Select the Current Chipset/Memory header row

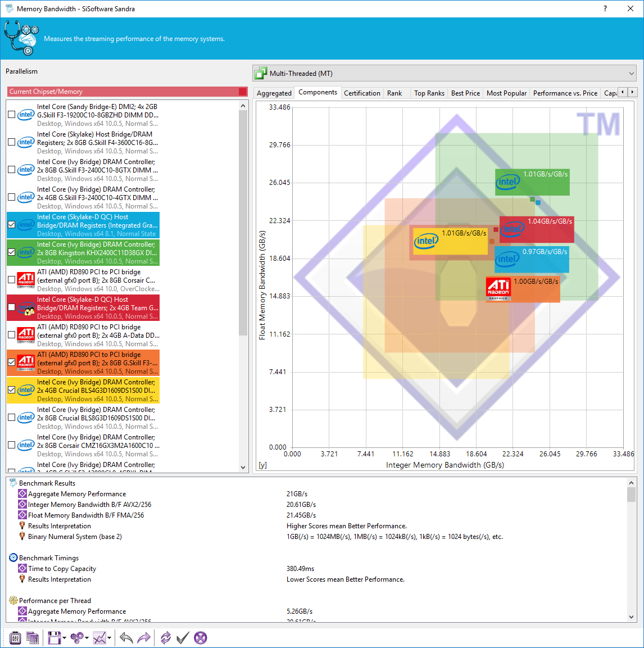pos(128,92)
